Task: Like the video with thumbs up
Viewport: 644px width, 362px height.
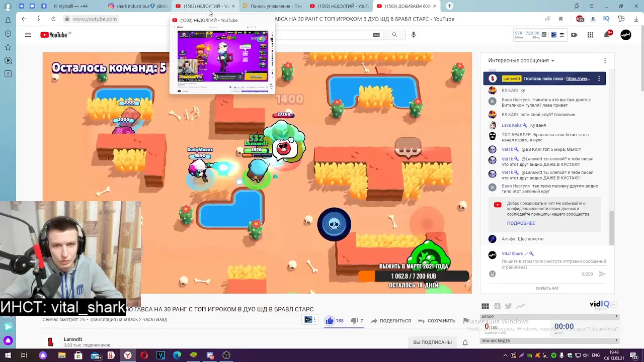Action: (330, 321)
